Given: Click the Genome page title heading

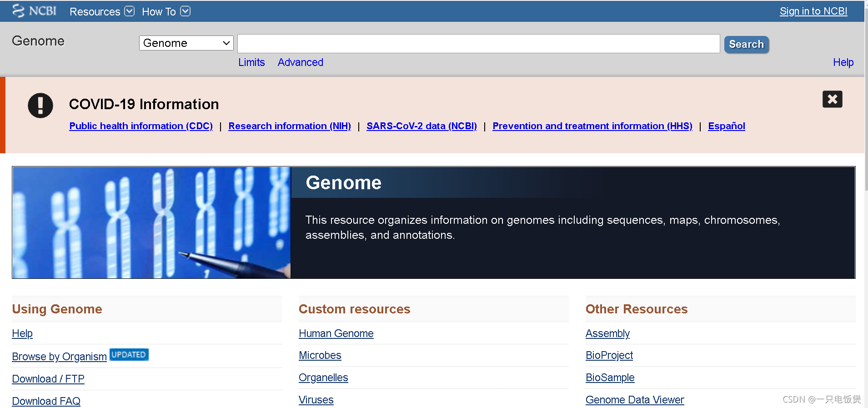Looking at the screenshot, I should 344,182.
